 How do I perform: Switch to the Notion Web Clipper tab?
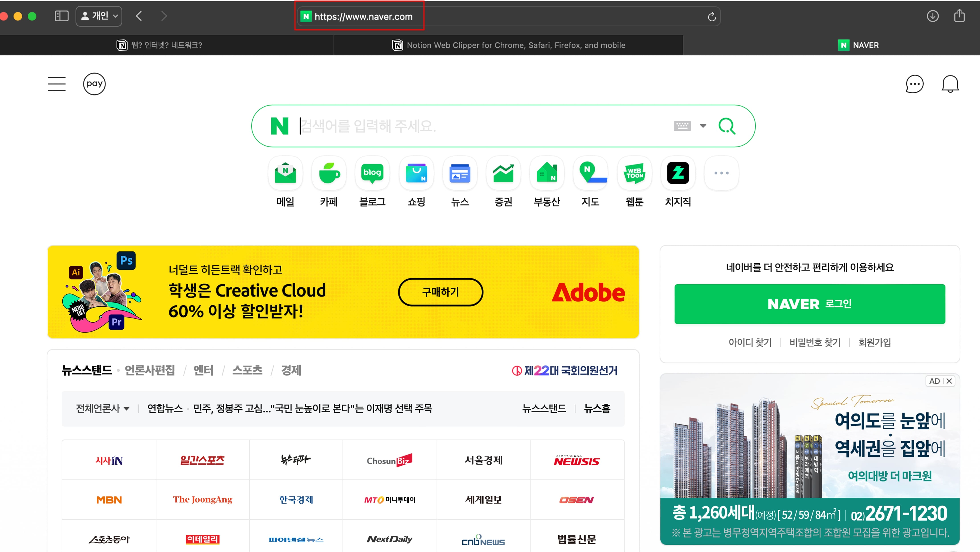pos(509,45)
